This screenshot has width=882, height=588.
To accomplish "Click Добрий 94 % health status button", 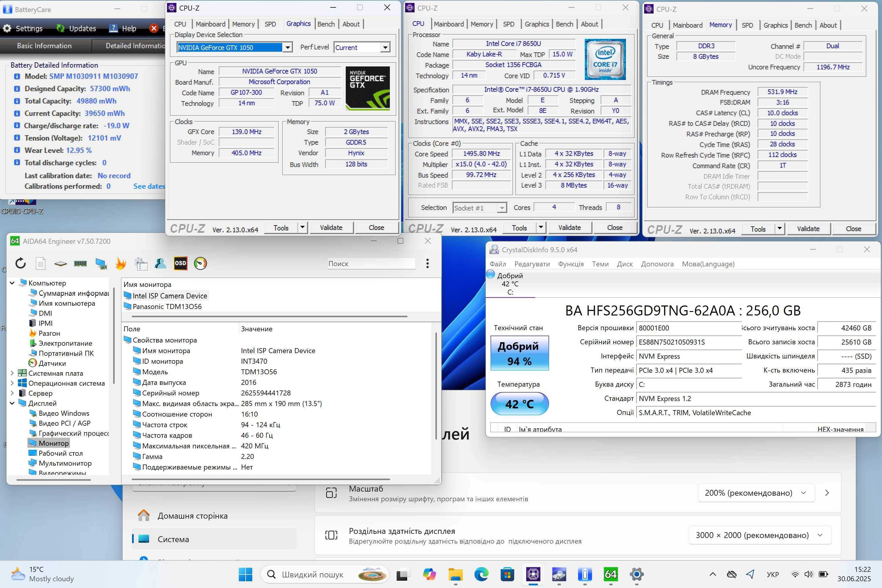I will 519,353.
